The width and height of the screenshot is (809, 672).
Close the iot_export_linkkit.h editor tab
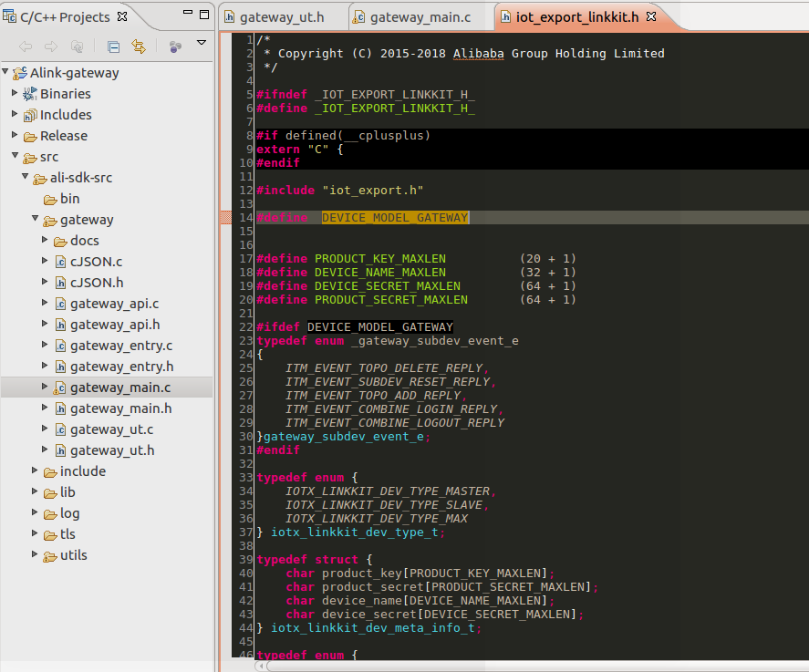point(651,16)
